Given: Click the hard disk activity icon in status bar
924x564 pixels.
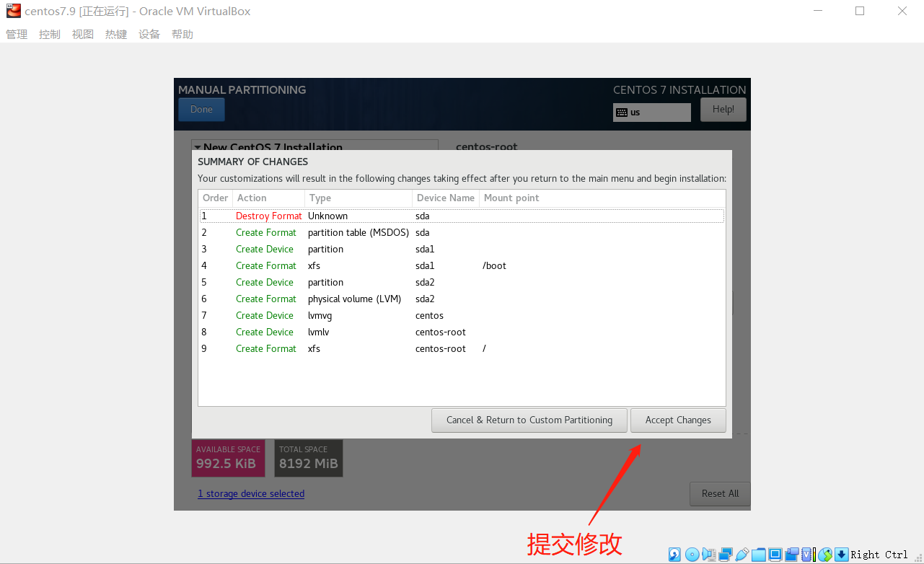Looking at the screenshot, I should 674,555.
